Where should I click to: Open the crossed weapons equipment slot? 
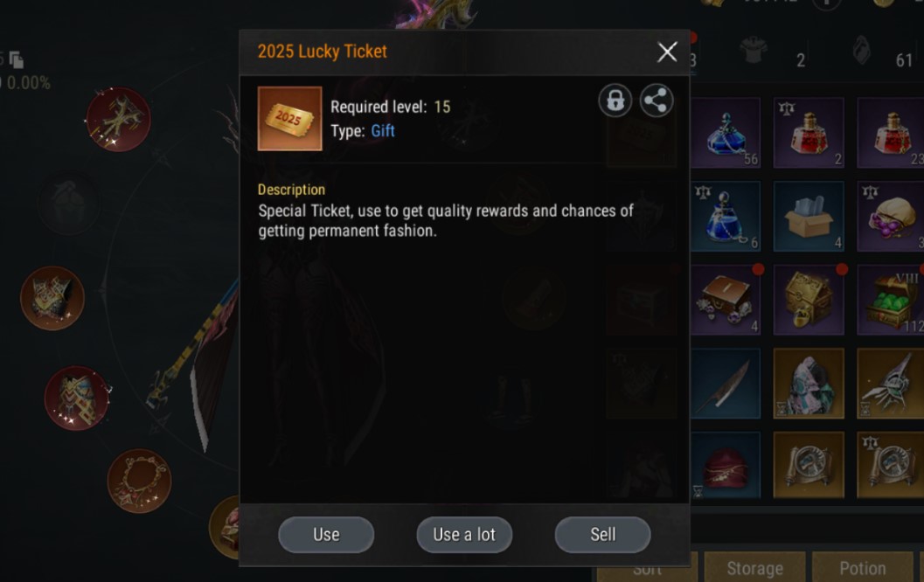pyautogui.click(x=118, y=120)
